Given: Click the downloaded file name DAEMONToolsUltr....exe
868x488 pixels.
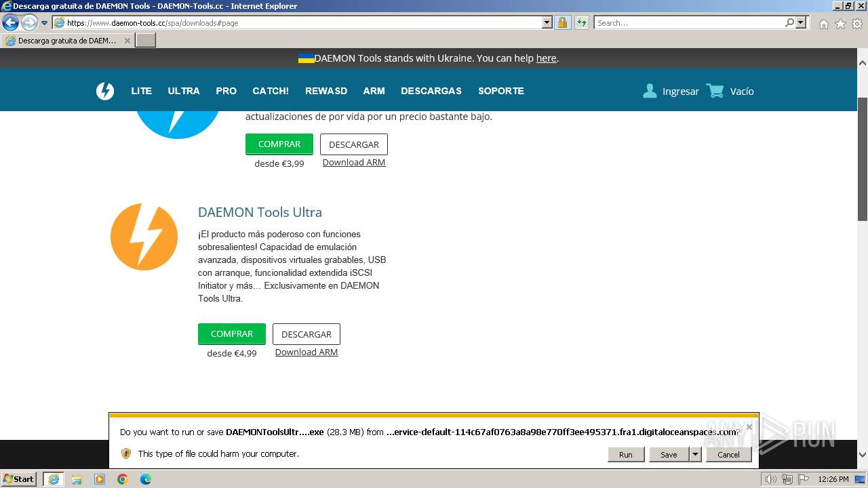Looking at the screenshot, I should click(275, 432).
